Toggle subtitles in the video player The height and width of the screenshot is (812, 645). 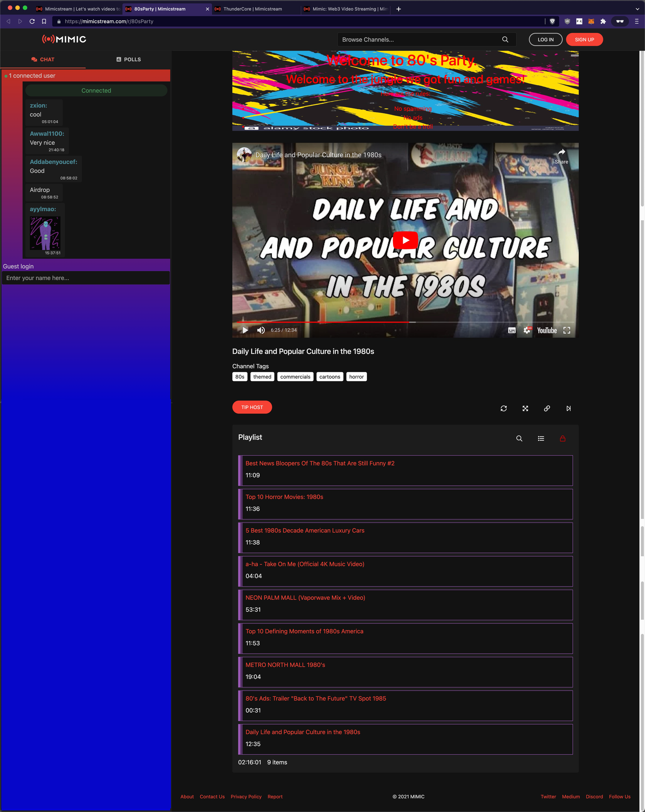point(512,330)
